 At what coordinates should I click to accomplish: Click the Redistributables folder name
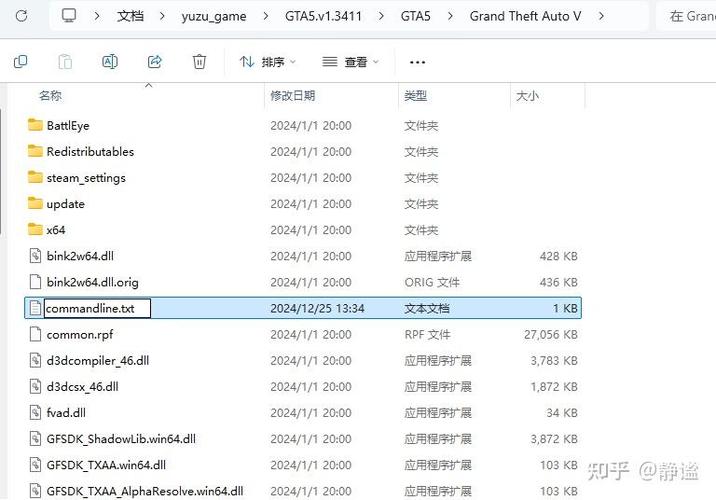point(90,152)
